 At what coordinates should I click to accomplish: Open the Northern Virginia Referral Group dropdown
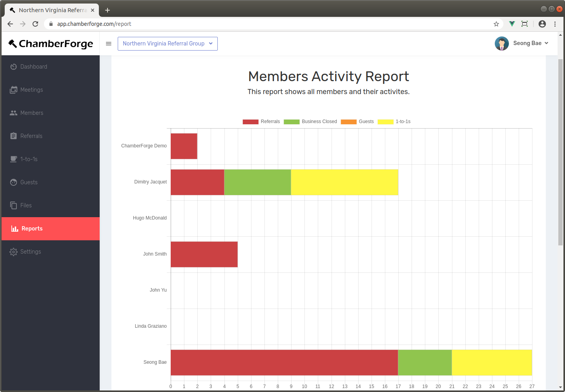click(168, 44)
